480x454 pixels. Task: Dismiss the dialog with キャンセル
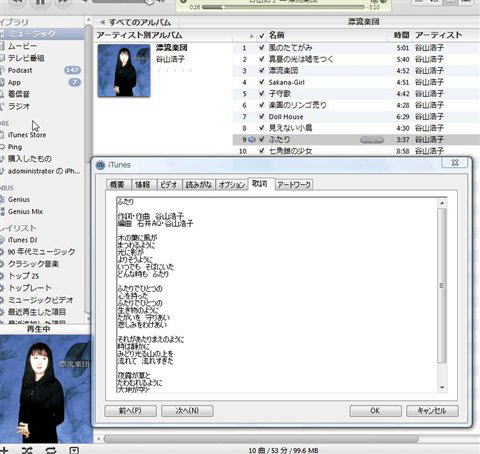(x=432, y=411)
